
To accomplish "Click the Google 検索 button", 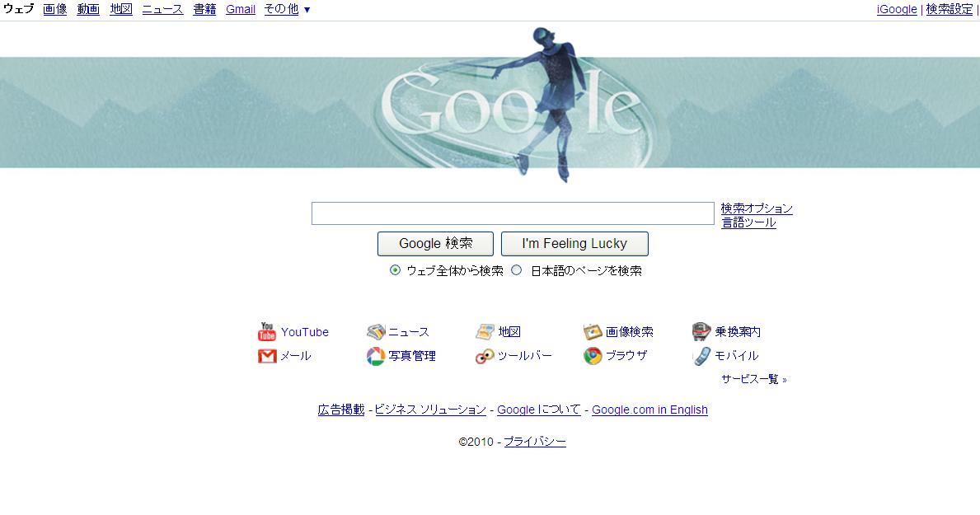I will click(436, 244).
